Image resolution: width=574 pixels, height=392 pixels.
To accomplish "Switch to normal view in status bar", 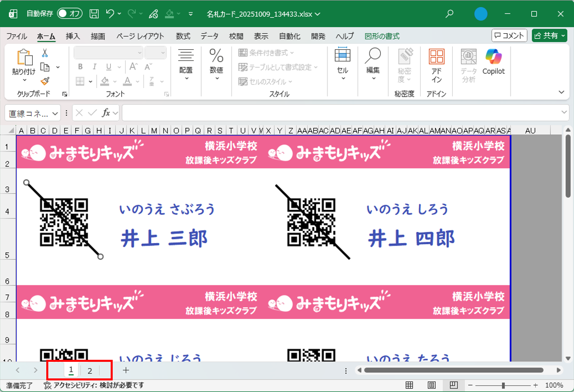I will pos(409,385).
